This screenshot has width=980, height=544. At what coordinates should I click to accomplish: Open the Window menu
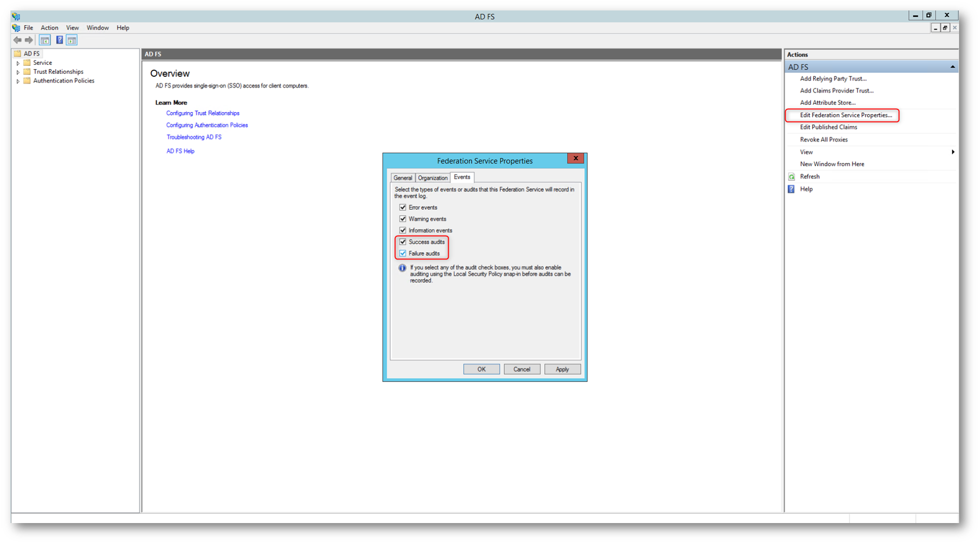[97, 27]
